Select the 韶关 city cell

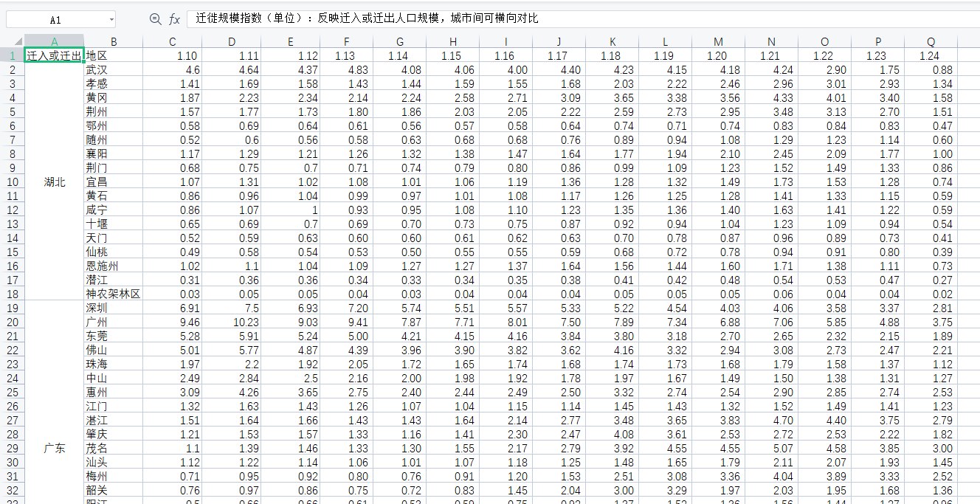coord(114,490)
